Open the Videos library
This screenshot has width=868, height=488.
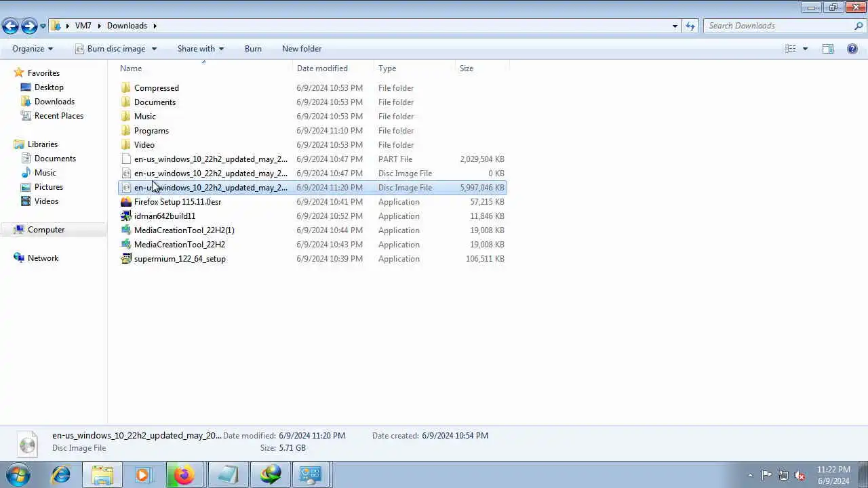[46, 201]
